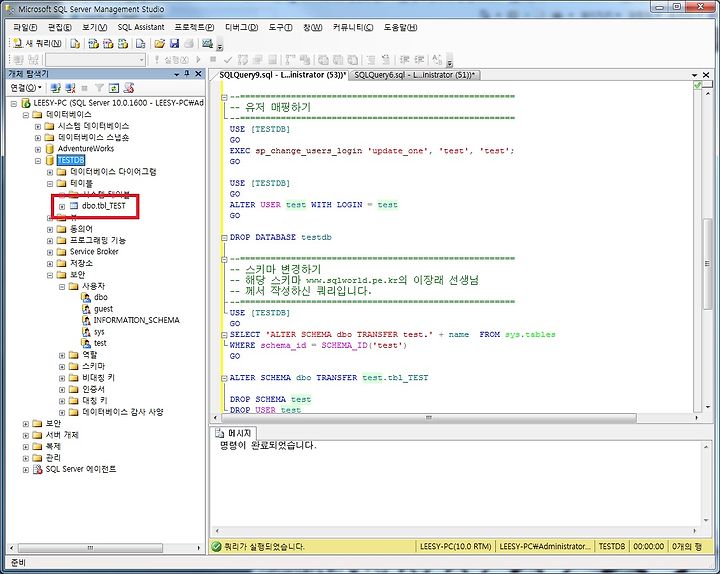Select the sys user
This screenshot has width=720, height=574.
(x=99, y=332)
